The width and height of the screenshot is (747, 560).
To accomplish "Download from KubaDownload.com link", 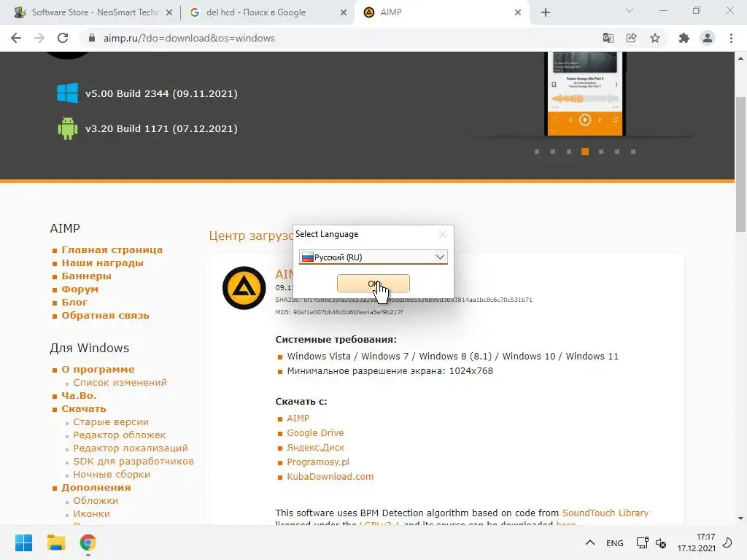I will coord(330,477).
